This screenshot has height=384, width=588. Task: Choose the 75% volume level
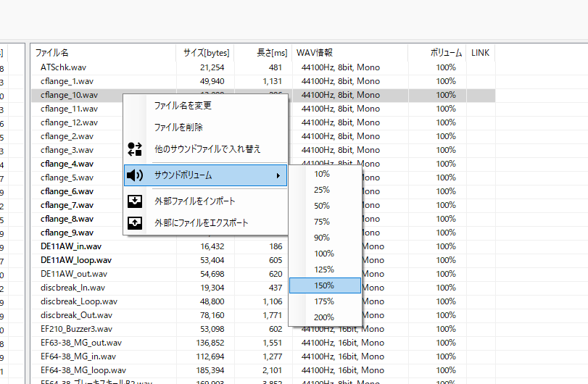[x=322, y=222]
